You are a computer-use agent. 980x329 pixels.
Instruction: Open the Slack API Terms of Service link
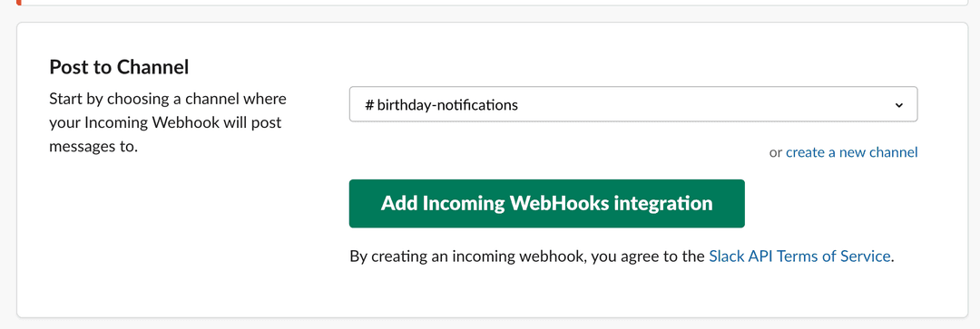point(799,256)
